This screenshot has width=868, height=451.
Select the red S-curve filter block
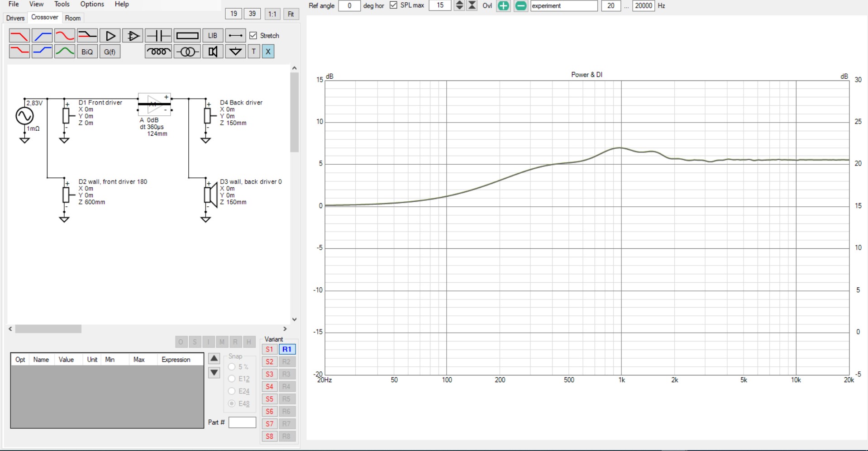point(65,35)
